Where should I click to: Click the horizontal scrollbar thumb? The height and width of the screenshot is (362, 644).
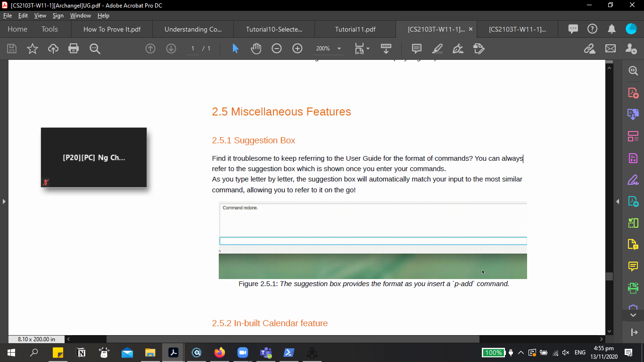tap(293, 339)
